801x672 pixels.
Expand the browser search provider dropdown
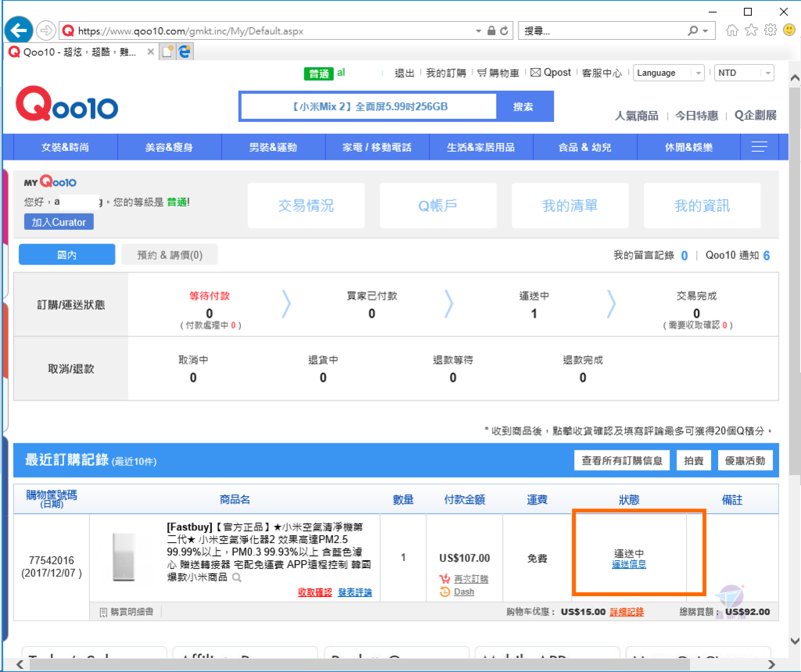coord(706,31)
